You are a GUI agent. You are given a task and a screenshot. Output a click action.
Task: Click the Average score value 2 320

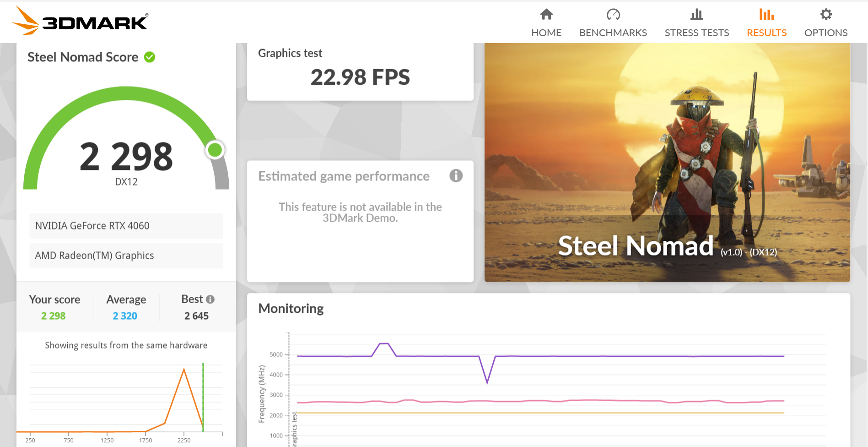coord(125,316)
